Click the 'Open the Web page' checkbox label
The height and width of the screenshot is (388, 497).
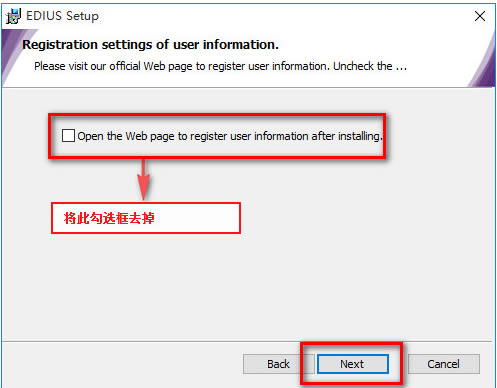(x=230, y=136)
